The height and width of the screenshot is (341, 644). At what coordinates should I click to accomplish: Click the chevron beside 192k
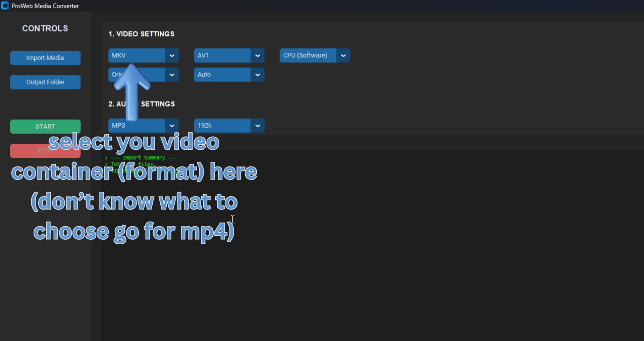(x=257, y=125)
